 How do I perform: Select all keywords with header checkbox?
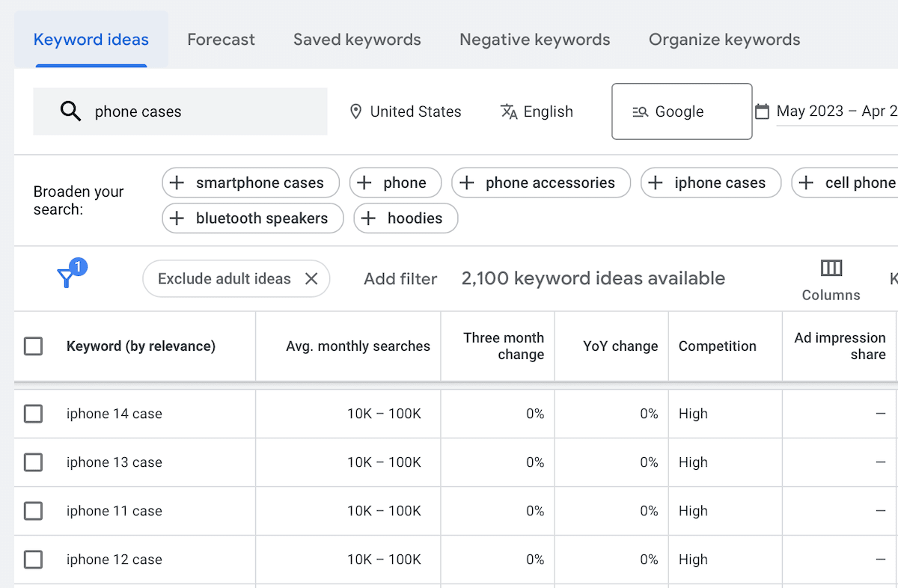point(33,346)
